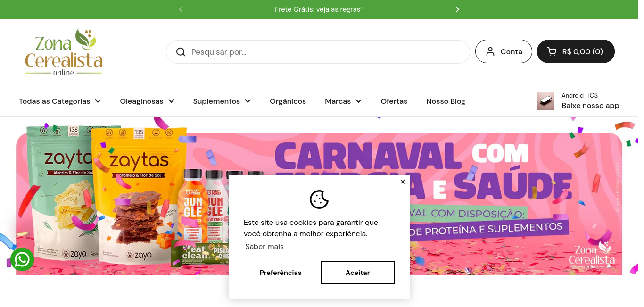644x307 pixels.
Task: Open Nosso Blog link
Action: coord(446,101)
